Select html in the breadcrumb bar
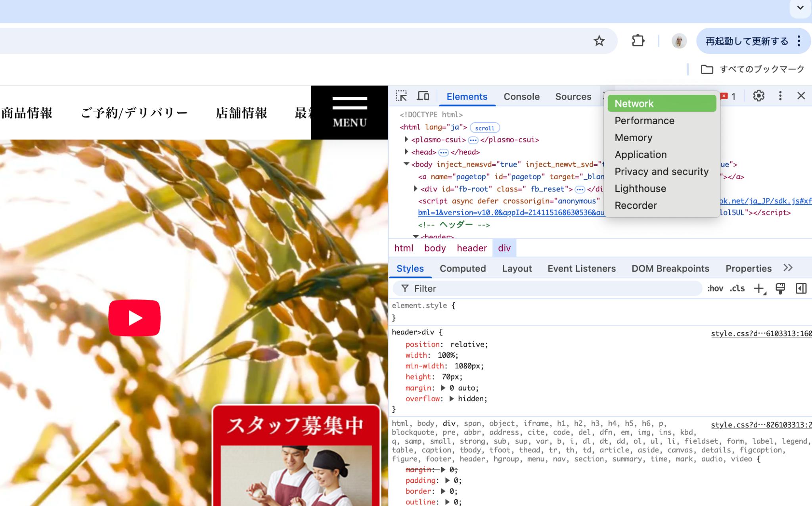The width and height of the screenshot is (812, 506). tap(404, 248)
